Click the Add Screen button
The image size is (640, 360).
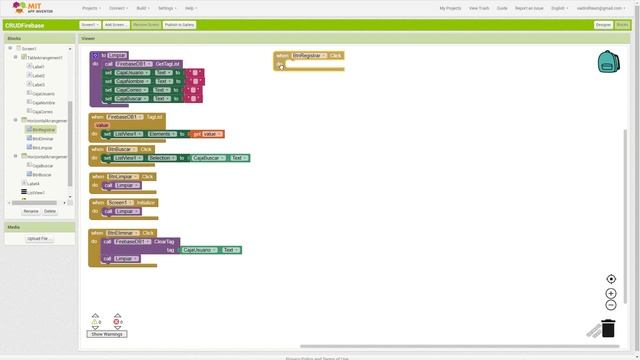point(116,25)
